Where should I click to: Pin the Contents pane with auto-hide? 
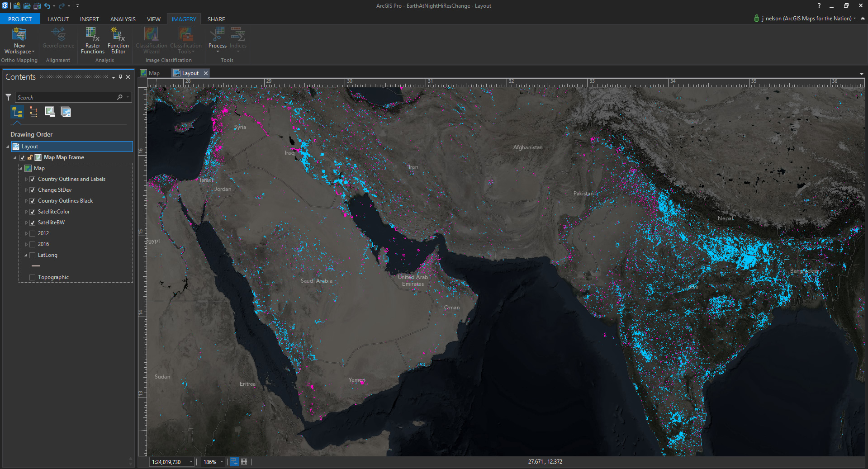[x=121, y=77]
